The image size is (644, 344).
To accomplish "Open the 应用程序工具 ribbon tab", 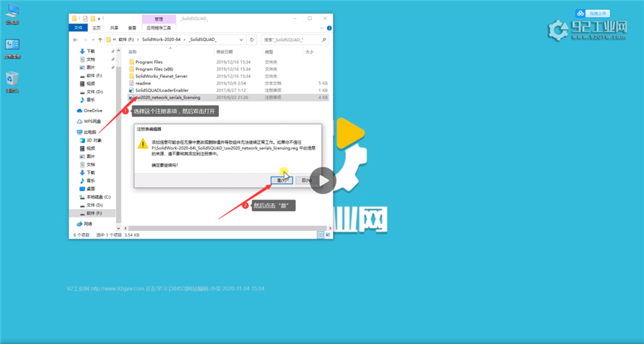I will [159, 28].
